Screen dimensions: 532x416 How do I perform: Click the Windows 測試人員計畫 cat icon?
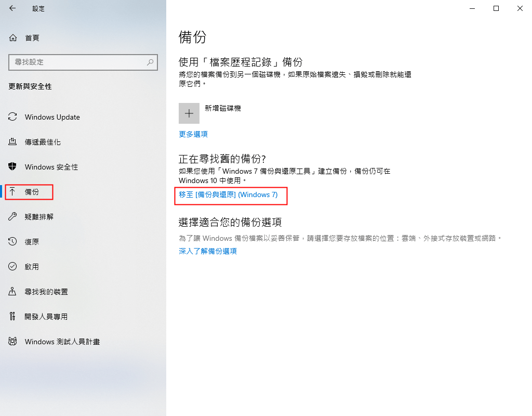click(12, 341)
